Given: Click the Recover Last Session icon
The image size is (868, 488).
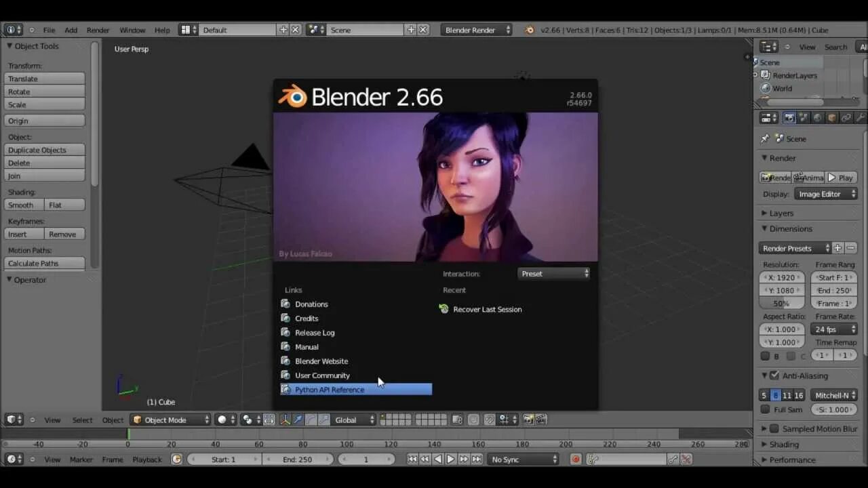Looking at the screenshot, I should pos(444,309).
